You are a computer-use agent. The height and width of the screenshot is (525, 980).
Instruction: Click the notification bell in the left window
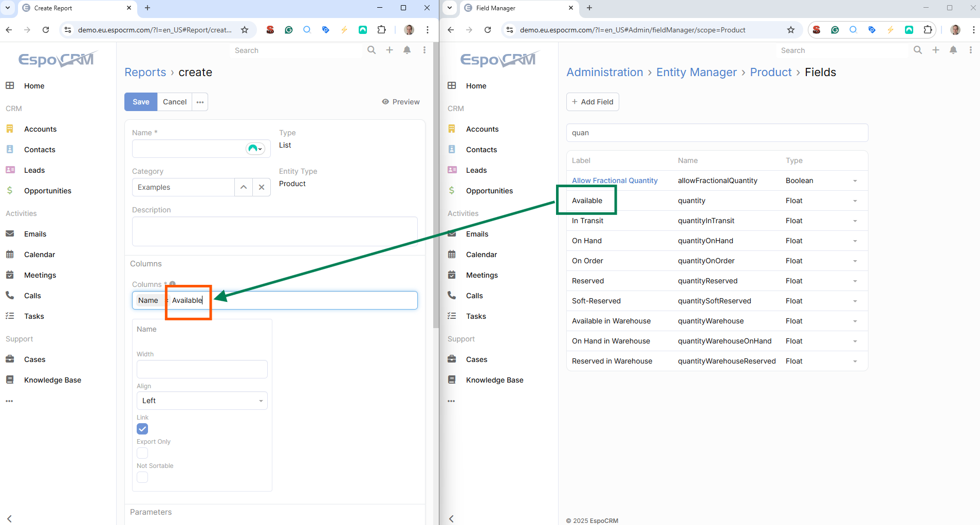[x=407, y=50]
